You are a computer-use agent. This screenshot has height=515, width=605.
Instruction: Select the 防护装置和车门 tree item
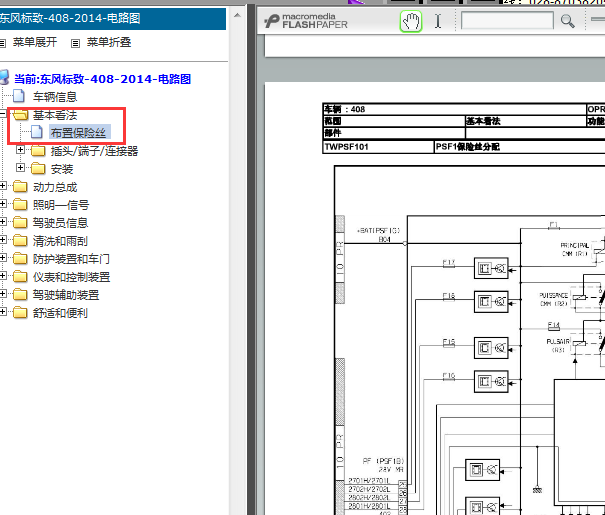pyautogui.click(x=71, y=259)
